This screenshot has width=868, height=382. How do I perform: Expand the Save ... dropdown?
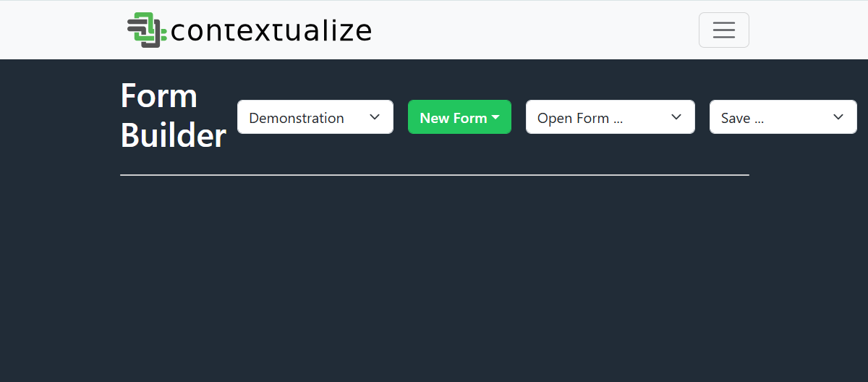click(783, 116)
